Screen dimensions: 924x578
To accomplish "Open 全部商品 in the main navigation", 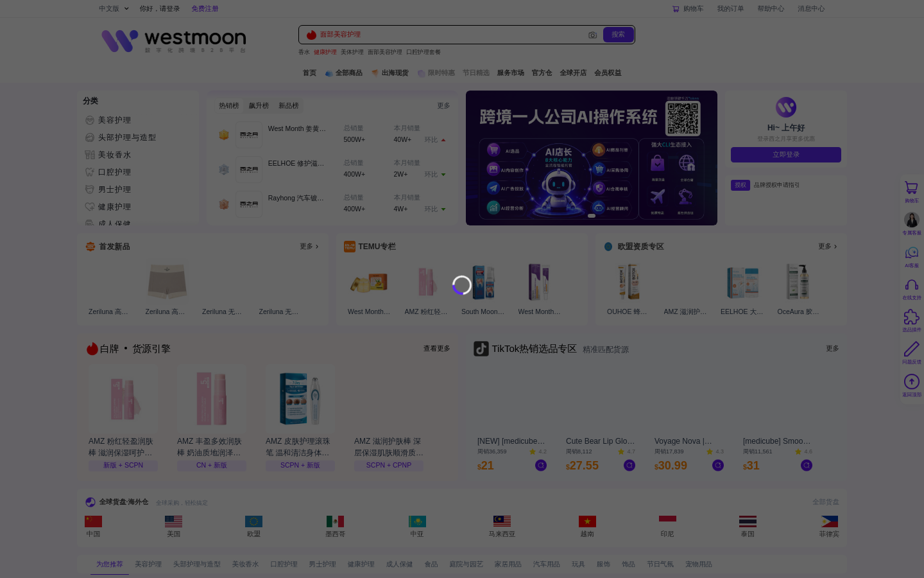I will point(344,73).
